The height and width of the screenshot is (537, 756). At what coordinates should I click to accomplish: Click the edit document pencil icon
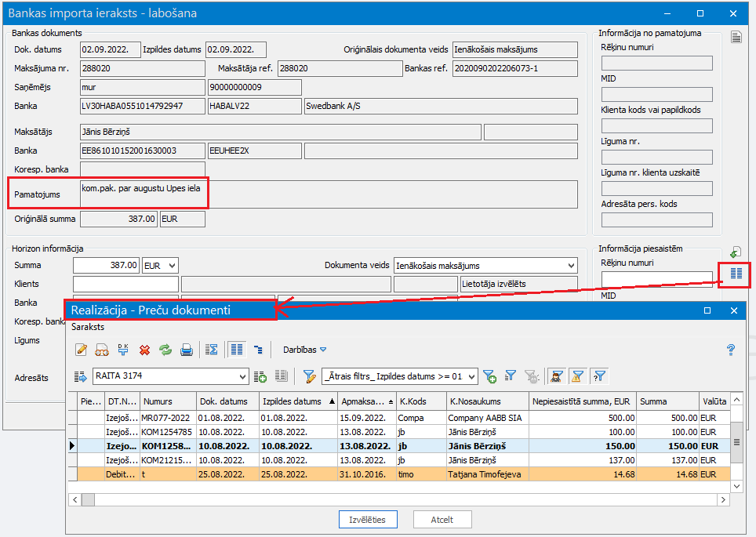coord(81,350)
